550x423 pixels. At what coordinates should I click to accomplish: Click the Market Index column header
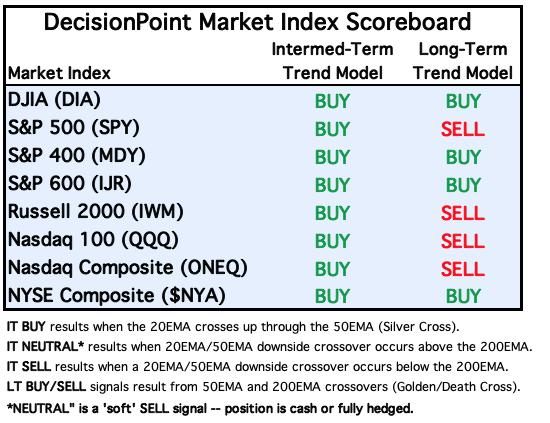pyautogui.click(x=59, y=73)
